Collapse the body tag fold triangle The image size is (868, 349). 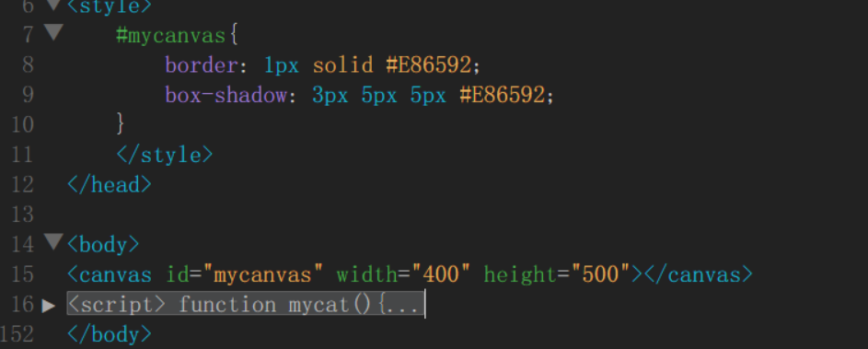[52, 242]
